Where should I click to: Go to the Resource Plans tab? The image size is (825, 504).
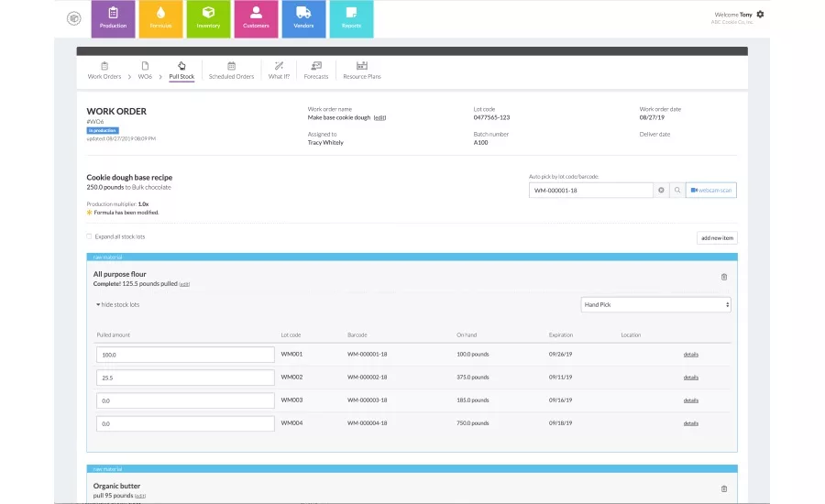(x=362, y=71)
